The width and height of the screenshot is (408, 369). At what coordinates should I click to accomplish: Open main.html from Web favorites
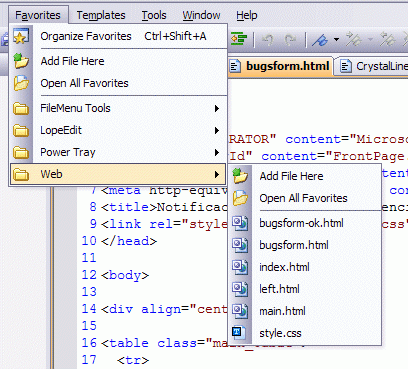point(305,311)
